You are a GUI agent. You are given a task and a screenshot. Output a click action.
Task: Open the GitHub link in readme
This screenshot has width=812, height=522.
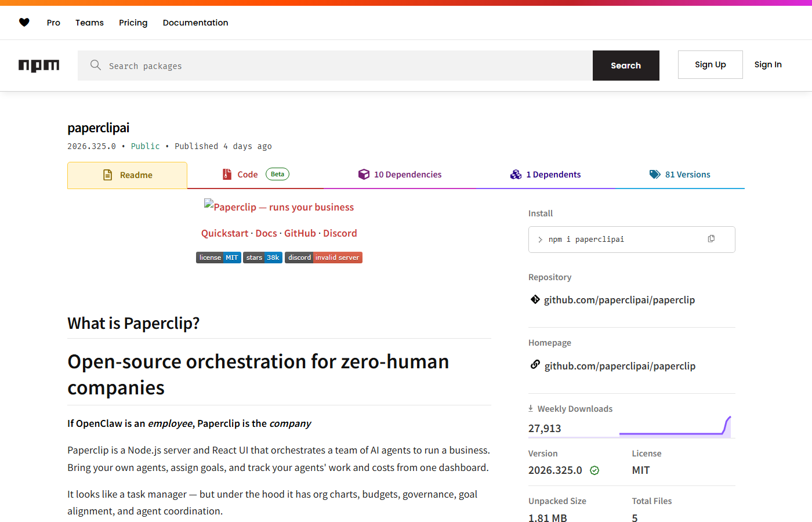click(x=300, y=233)
